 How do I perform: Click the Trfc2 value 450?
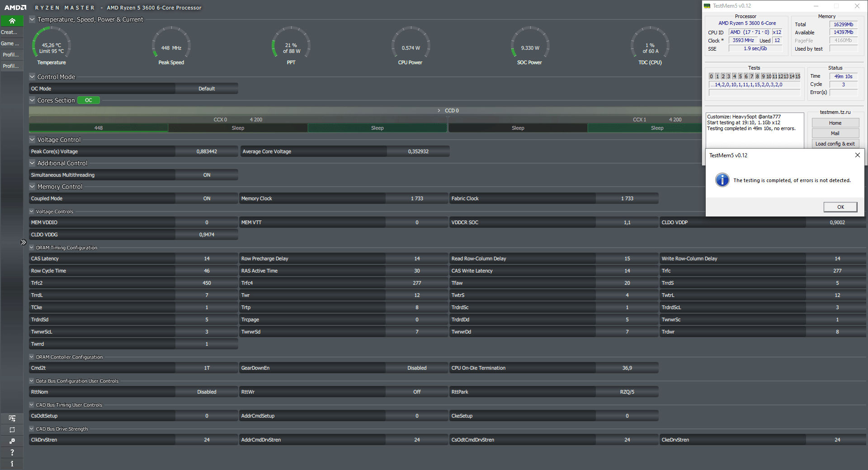[x=207, y=283]
